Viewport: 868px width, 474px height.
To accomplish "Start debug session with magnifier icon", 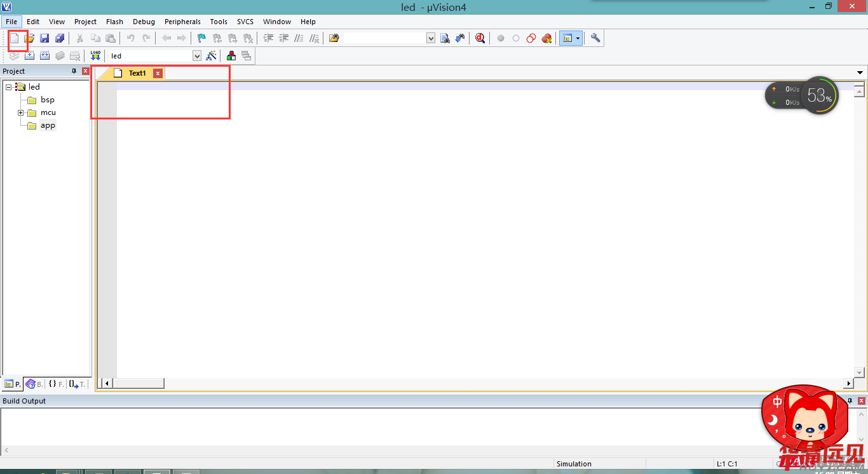I will [x=480, y=39].
